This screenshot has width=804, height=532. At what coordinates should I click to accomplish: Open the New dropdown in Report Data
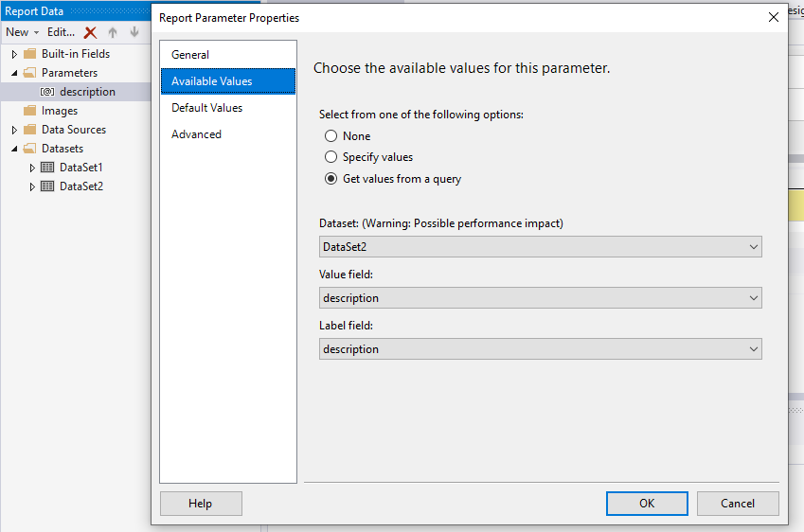click(22, 32)
